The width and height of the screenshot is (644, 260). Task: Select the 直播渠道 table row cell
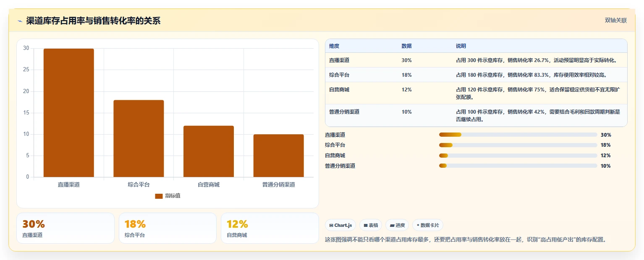pos(339,60)
